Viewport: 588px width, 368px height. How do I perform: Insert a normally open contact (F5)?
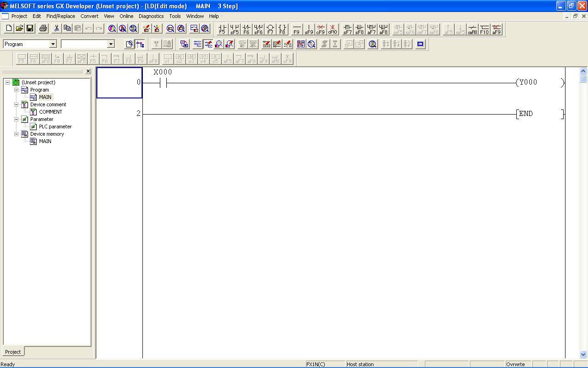click(222, 29)
